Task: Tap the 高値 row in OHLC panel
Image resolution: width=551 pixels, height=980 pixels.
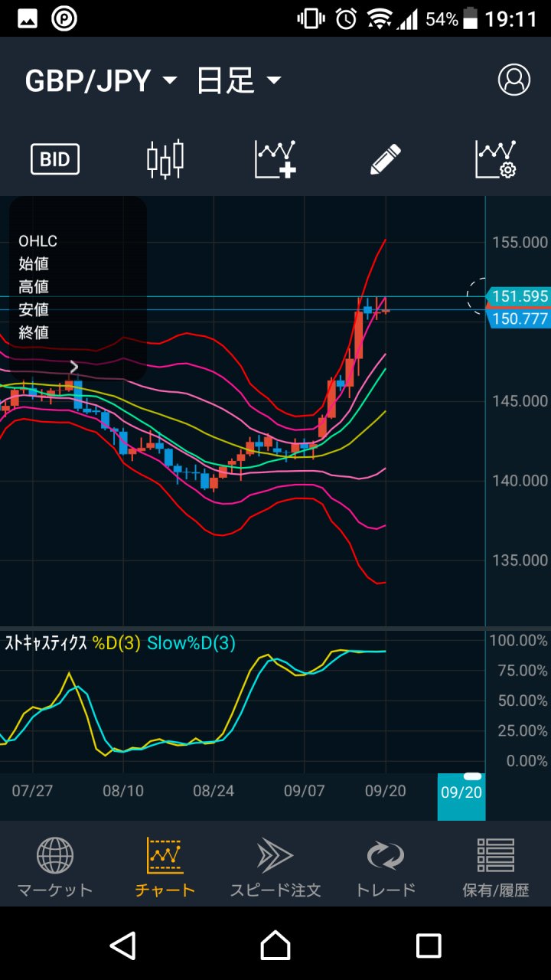Action: pos(34,287)
